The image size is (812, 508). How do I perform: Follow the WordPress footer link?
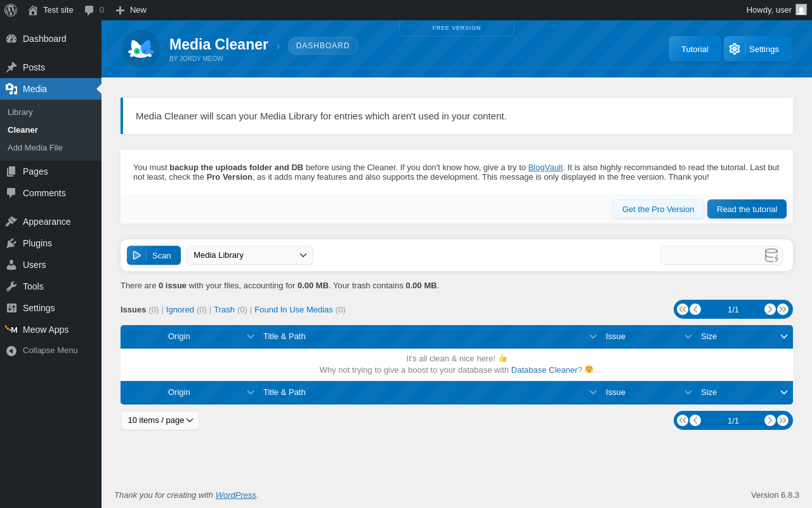(x=236, y=495)
